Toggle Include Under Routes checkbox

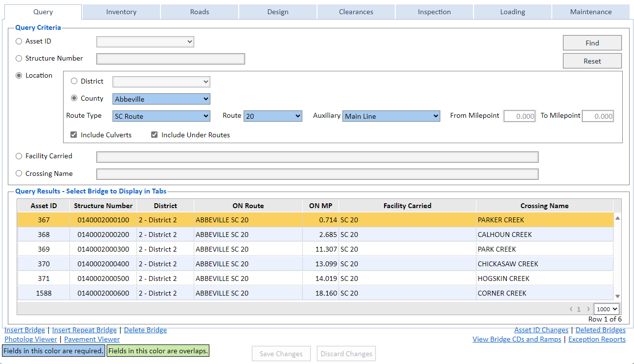[x=155, y=135]
